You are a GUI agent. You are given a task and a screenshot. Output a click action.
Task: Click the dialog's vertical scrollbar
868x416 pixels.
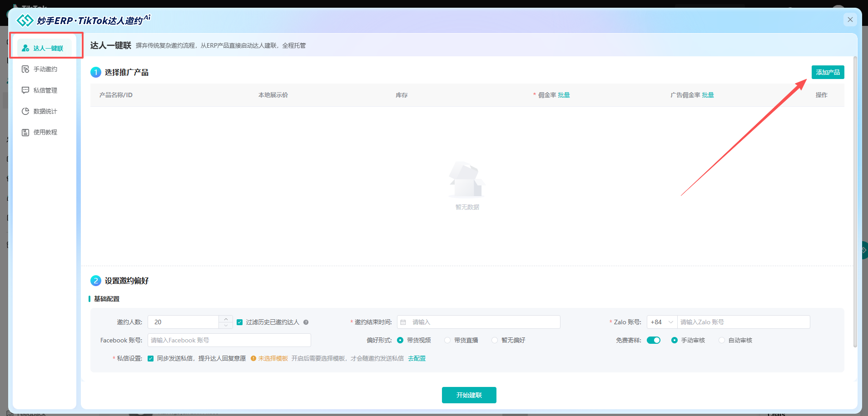click(x=855, y=202)
